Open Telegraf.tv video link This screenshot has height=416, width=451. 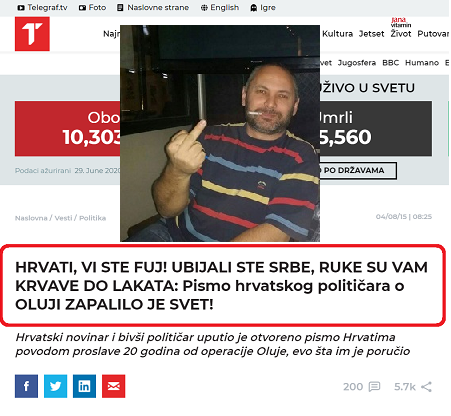point(42,7)
